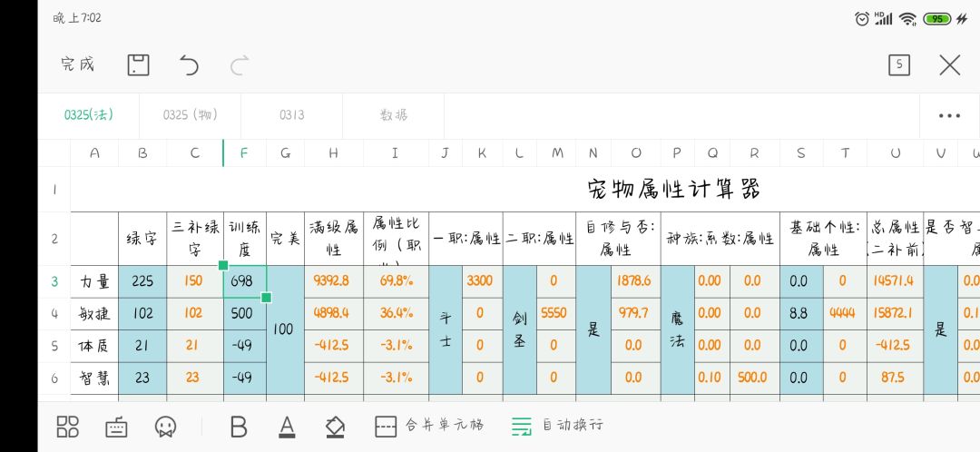Select the cell with value 500.0
The image size is (980, 452).
(x=754, y=378)
